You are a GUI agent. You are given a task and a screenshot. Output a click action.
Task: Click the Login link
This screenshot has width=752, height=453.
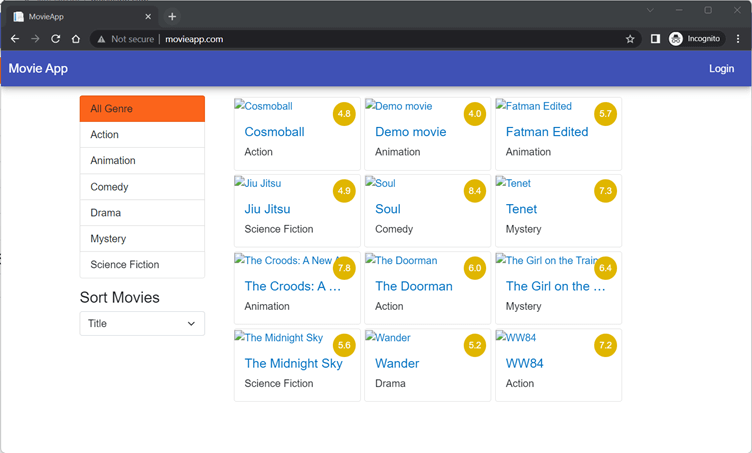click(x=721, y=69)
